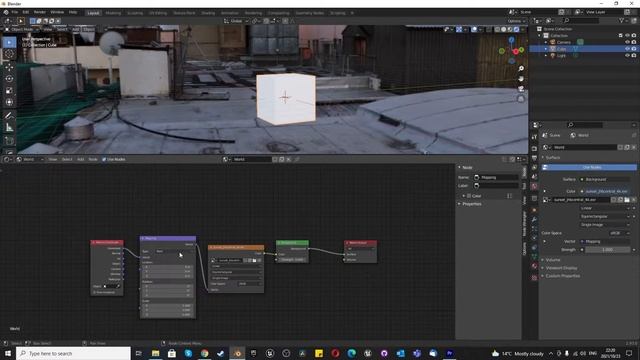
Task: Select the Annotate pencil tool
Action: [9, 116]
